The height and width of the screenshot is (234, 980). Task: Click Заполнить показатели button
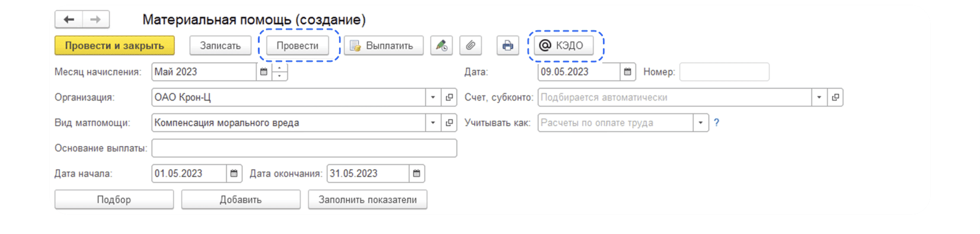368,200
